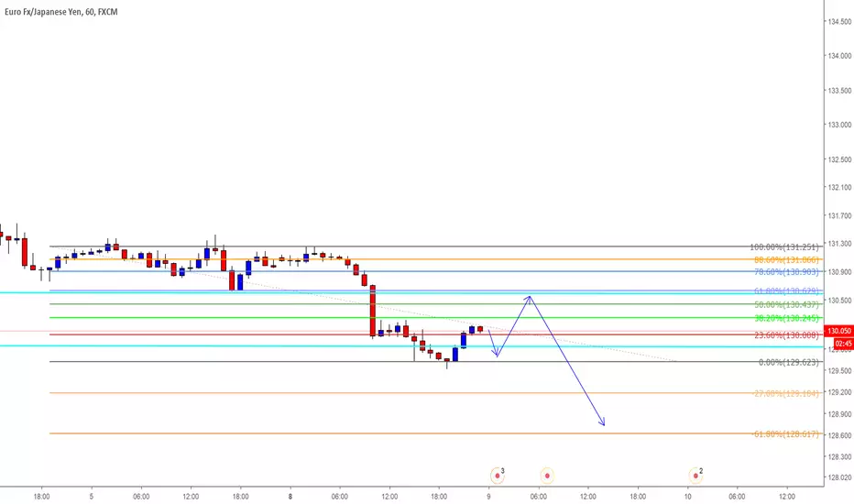
Task: Click the 130.500 price axis value
Action: click(x=839, y=301)
